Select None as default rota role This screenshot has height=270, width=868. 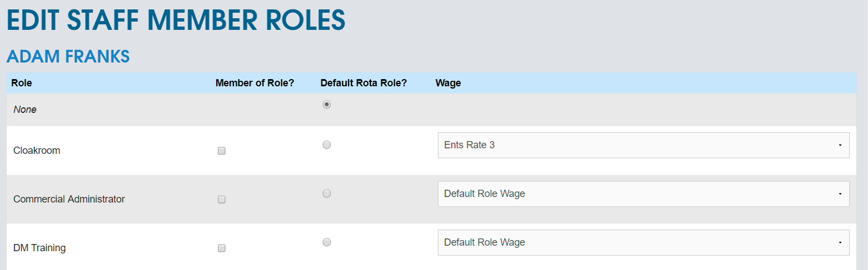[x=326, y=105]
